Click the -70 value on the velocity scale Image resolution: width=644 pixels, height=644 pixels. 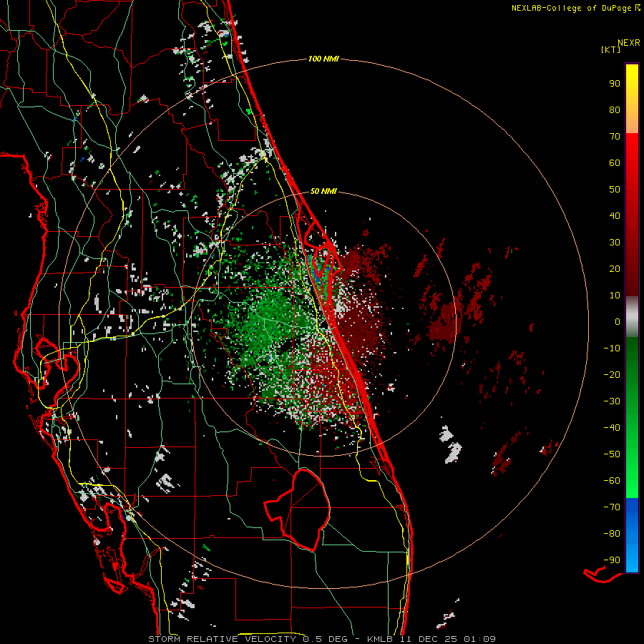coord(612,507)
